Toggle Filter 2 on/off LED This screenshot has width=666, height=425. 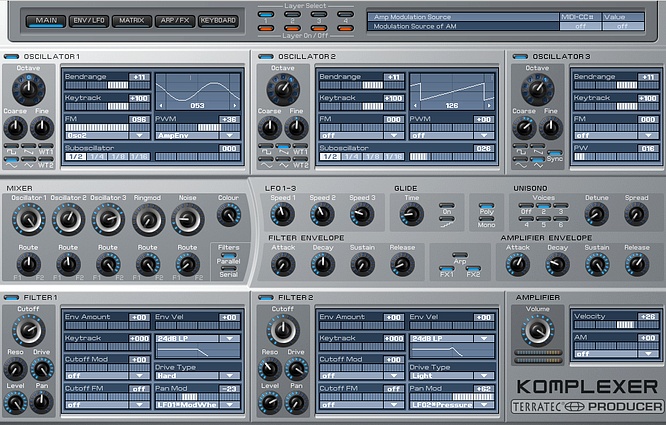click(x=266, y=297)
